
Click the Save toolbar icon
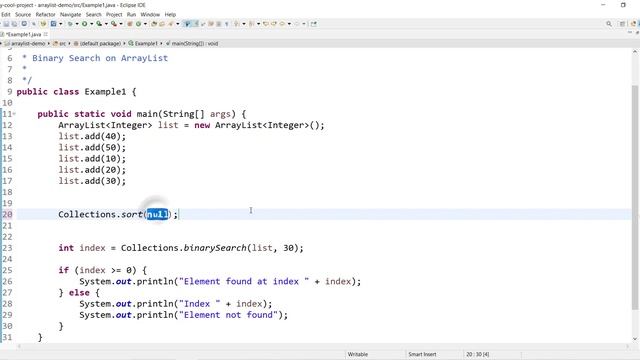point(6,24)
